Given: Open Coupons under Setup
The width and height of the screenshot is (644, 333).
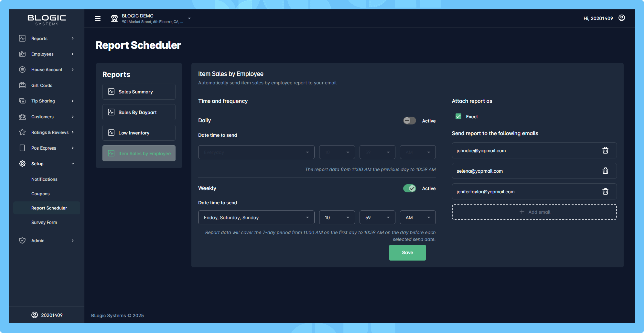Looking at the screenshot, I should 40,194.
